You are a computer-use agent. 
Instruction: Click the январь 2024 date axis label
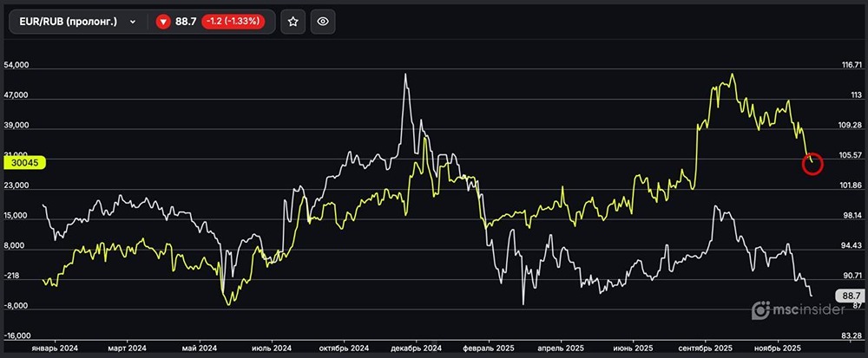pos(55,348)
